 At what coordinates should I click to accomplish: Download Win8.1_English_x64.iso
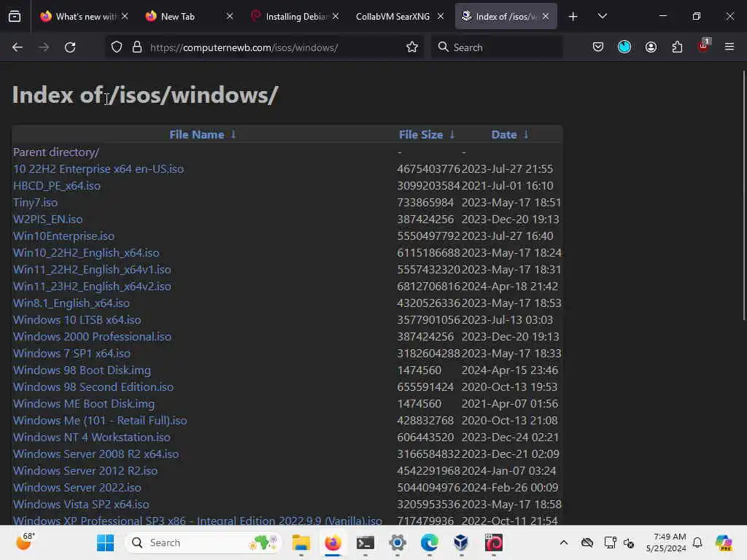click(x=71, y=303)
